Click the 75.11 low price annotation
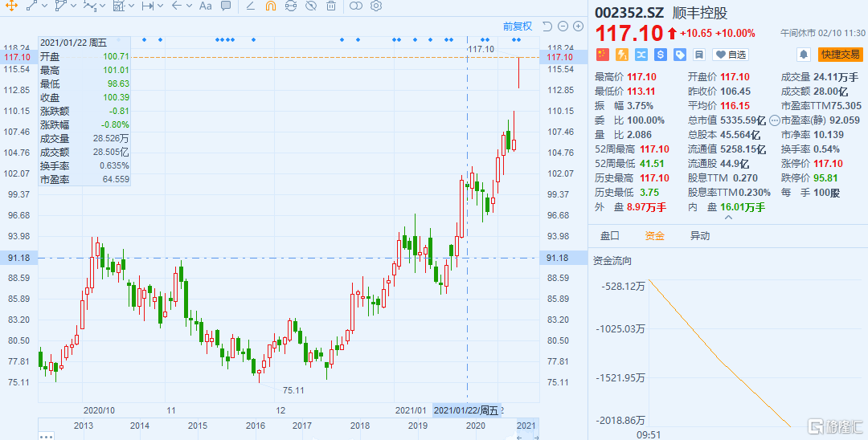 tap(293, 390)
